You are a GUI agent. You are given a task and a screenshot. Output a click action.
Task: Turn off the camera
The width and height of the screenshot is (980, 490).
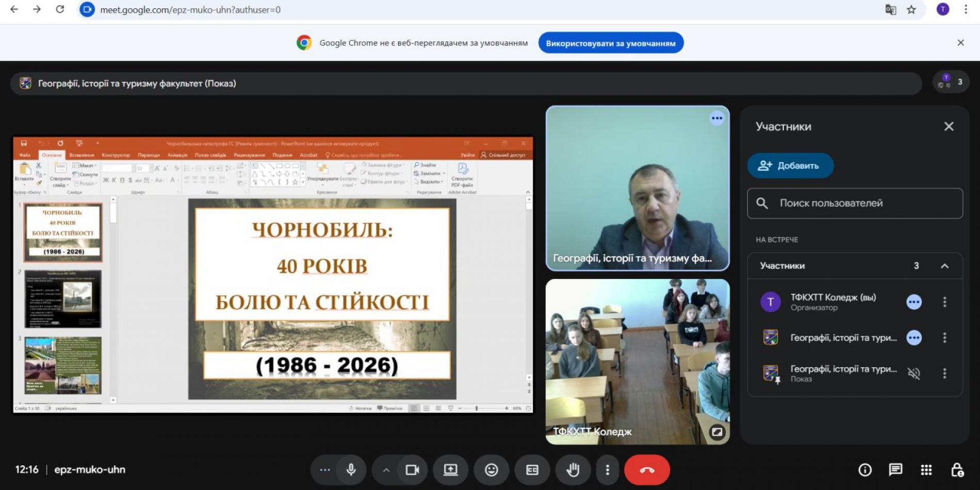coord(411,470)
